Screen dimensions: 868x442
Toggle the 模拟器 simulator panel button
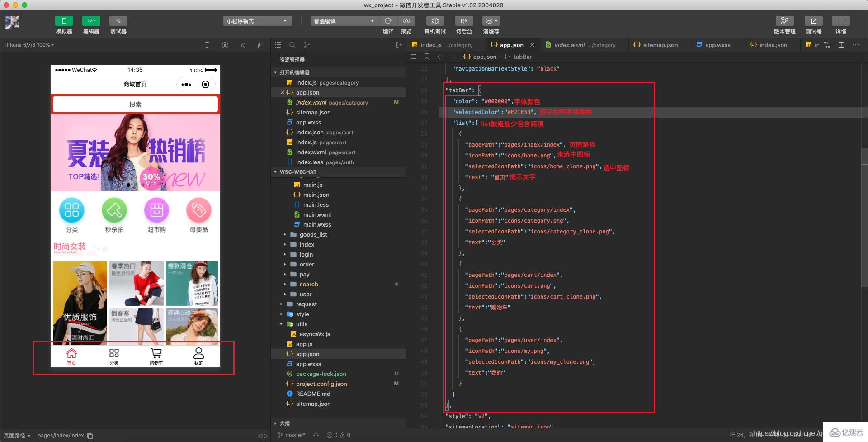click(x=64, y=21)
